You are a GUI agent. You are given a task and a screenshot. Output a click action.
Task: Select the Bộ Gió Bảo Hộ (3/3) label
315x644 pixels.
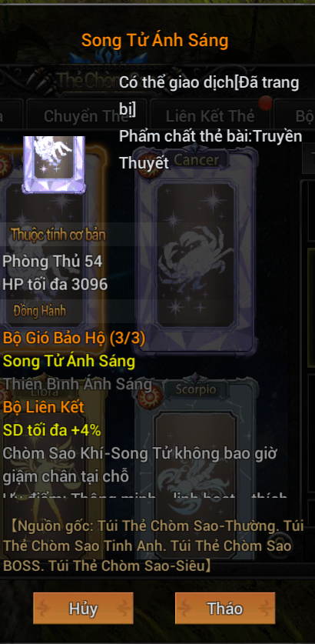point(75,339)
